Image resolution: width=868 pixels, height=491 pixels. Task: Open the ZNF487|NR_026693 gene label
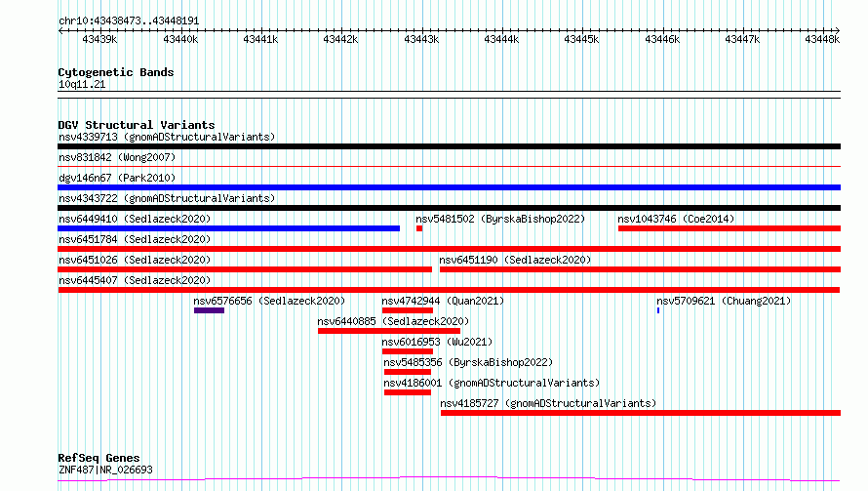point(105,470)
